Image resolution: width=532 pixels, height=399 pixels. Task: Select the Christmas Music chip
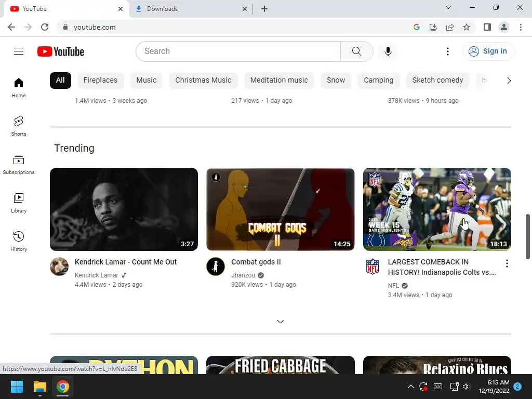(x=203, y=80)
